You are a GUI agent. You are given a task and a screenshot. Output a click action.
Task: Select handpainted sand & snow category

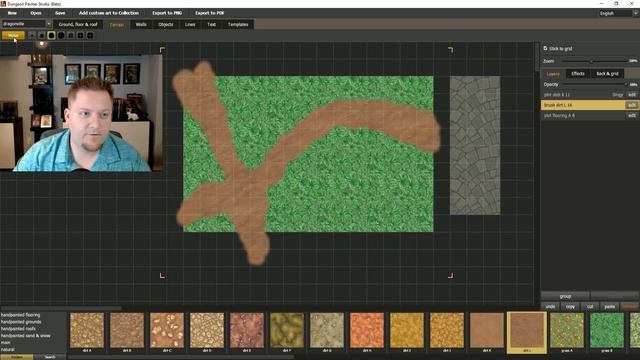pos(26,336)
